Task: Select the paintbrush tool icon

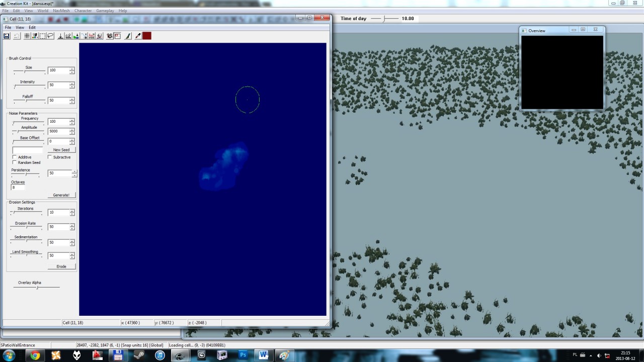Action: click(128, 36)
